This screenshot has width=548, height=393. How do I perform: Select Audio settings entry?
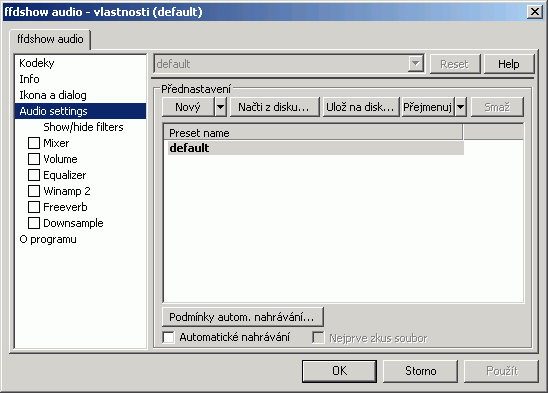coord(80,111)
